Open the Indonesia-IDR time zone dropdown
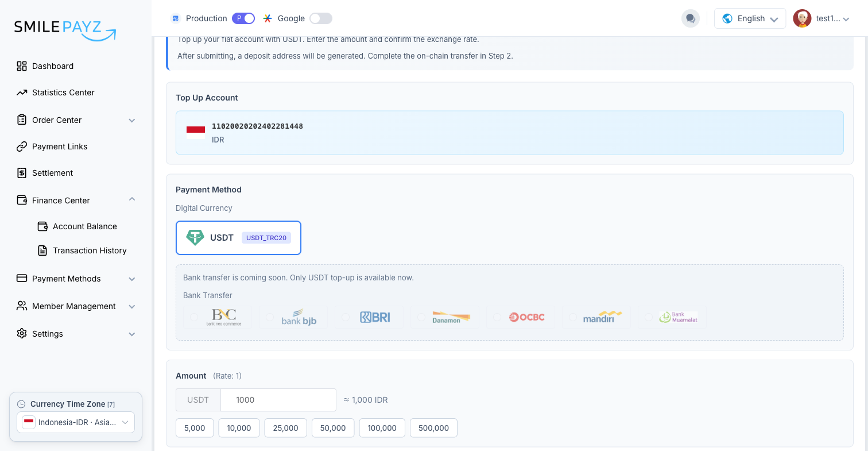Viewport: 868px width, 451px height. coord(76,423)
